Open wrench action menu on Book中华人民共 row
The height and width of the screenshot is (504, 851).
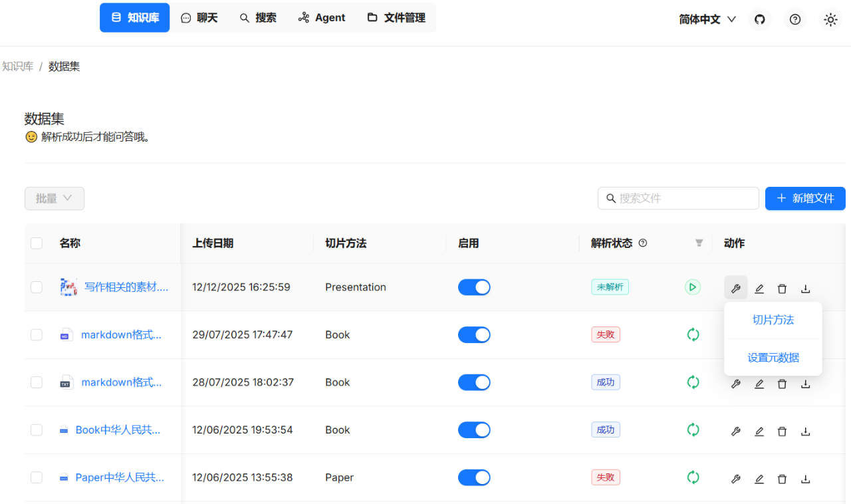click(x=735, y=431)
